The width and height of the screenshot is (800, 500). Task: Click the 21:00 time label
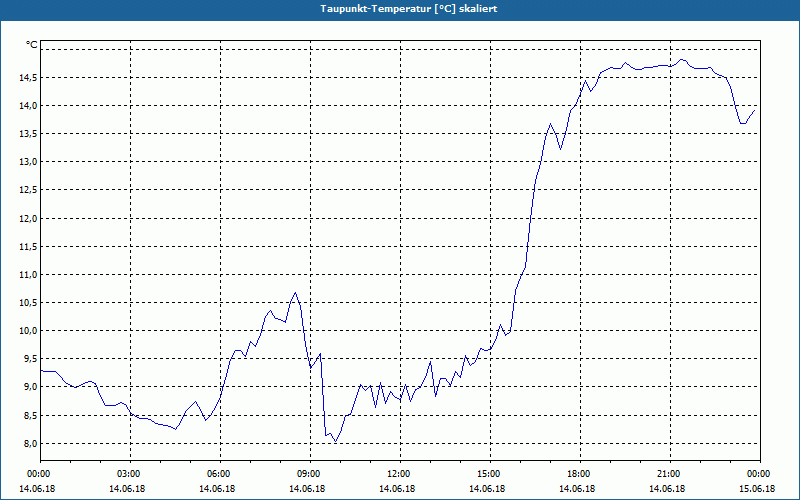pos(670,474)
